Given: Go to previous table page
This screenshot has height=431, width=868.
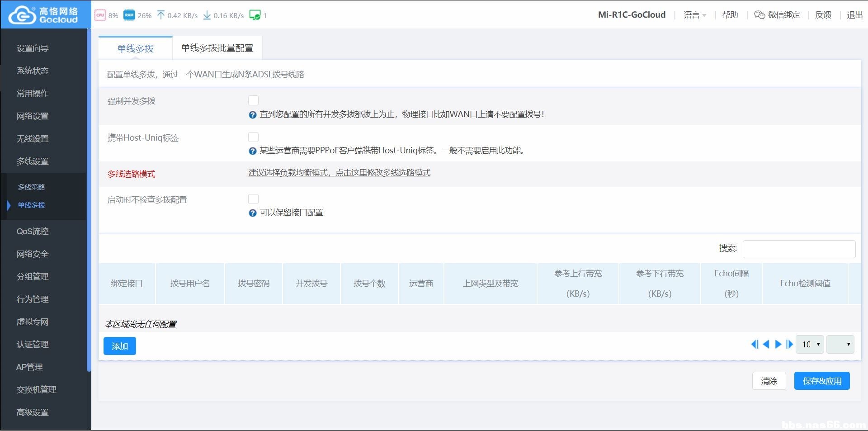Looking at the screenshot, I should click(766, 345).
